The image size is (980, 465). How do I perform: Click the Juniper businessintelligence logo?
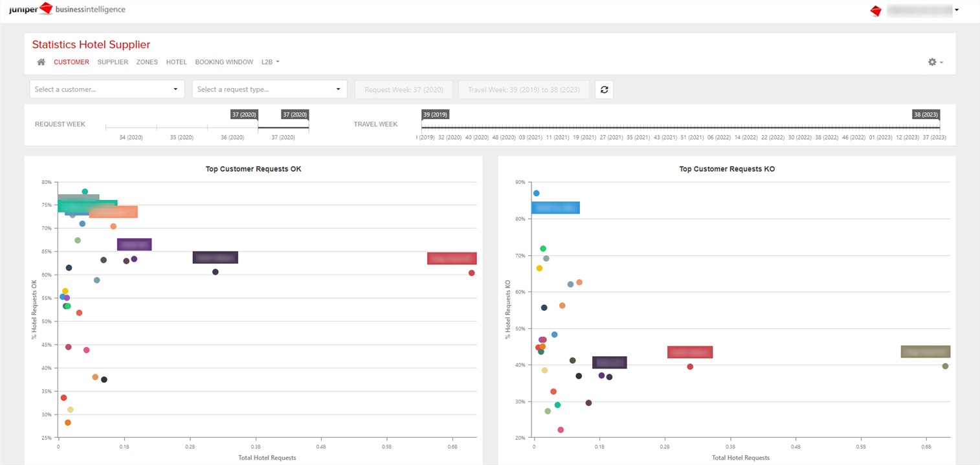(x=67, y=10)
